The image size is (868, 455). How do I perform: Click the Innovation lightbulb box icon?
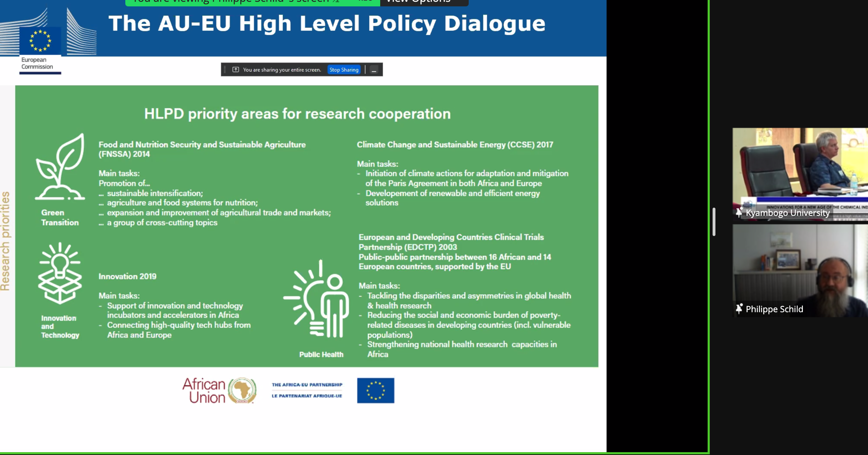[x=60, y=273]
